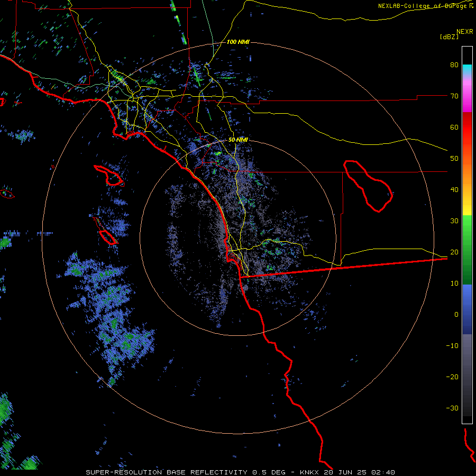Click the 70 value on the dBZ scale

tap(454, 96)
